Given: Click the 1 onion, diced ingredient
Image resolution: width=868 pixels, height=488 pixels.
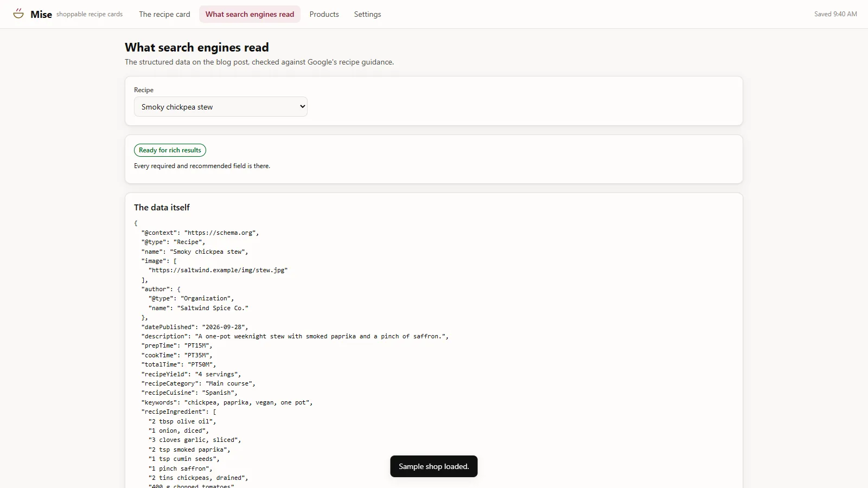Looking at the screenshot, I should click(178, 431).
